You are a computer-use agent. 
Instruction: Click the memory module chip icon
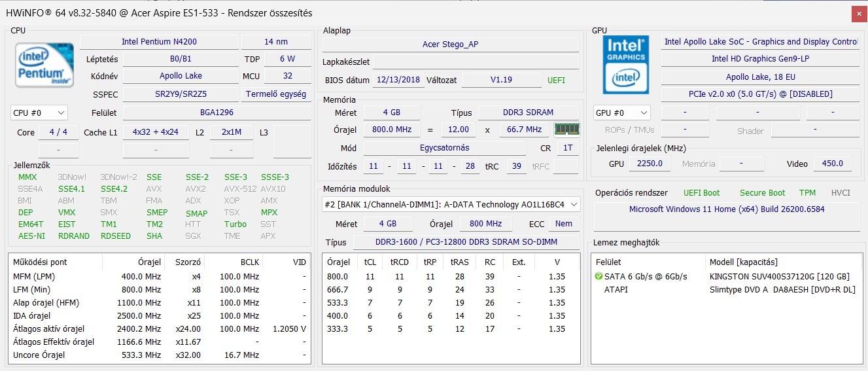click(x=566, y=129)
